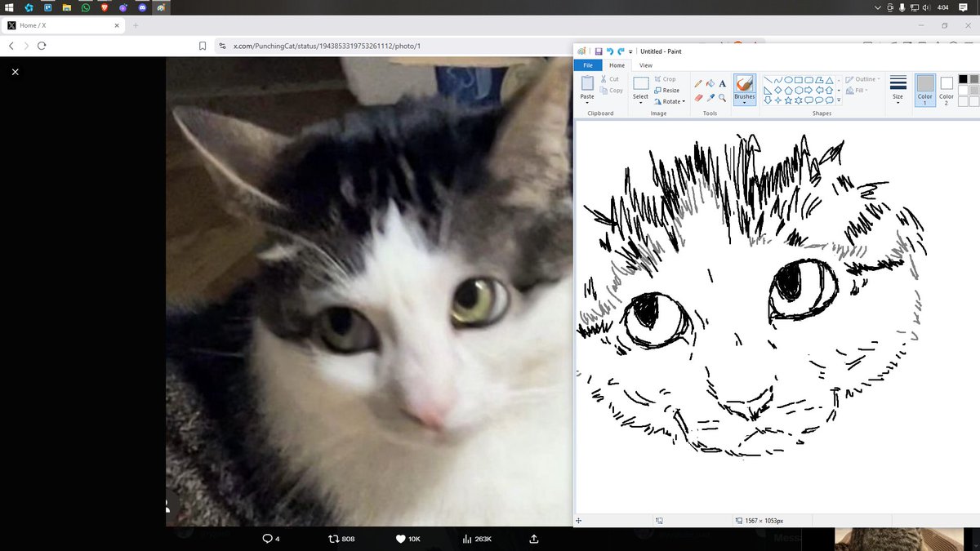Click the system clock showing 4:04
The image size is (980, 551).
pyautogui.click(x=943, y=7)
